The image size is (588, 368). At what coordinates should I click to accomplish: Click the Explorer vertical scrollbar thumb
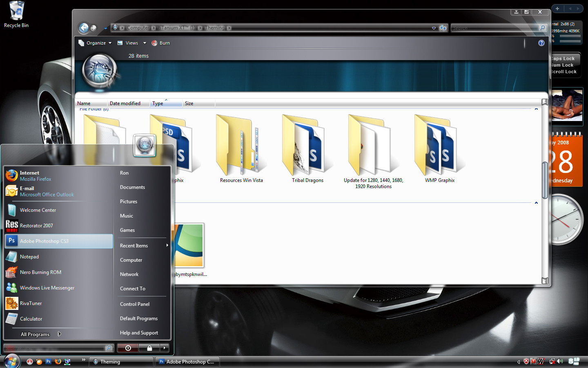(x=545, y=180)
